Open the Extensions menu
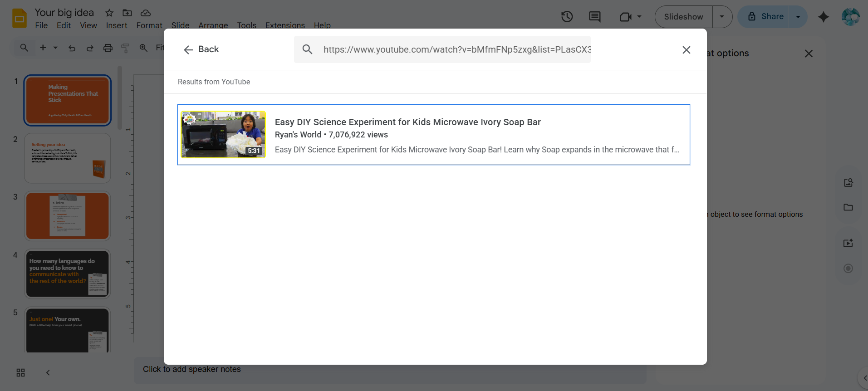Image resolution: width=868 pixels, height=391 pixels. tap(285, 25)
